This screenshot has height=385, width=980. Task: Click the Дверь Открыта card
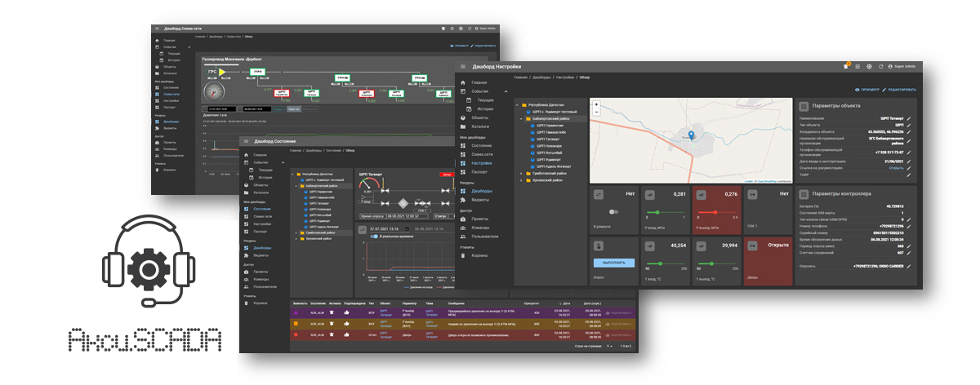pyautogui.click(x=768, y=260)
